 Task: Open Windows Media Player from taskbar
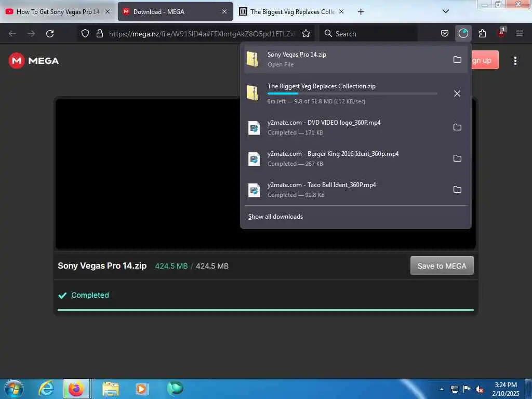pyautogui.click(x=141, y=389)
